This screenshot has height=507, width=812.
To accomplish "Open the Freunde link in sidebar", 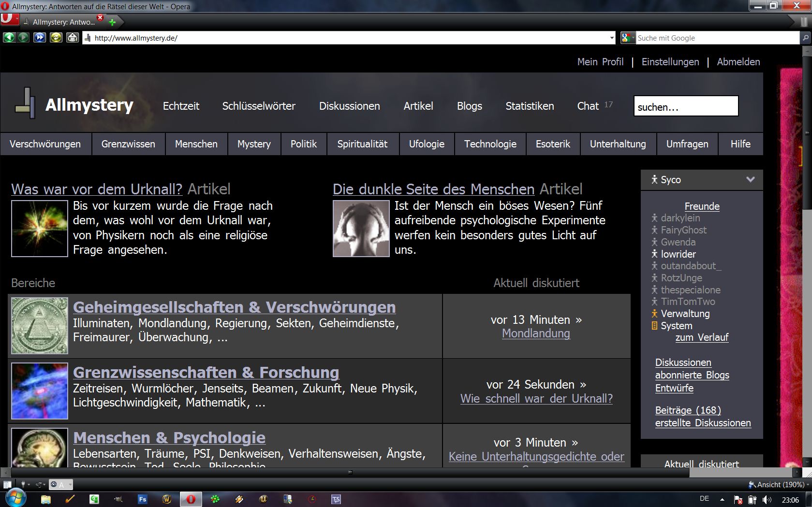I will point(702,206).
